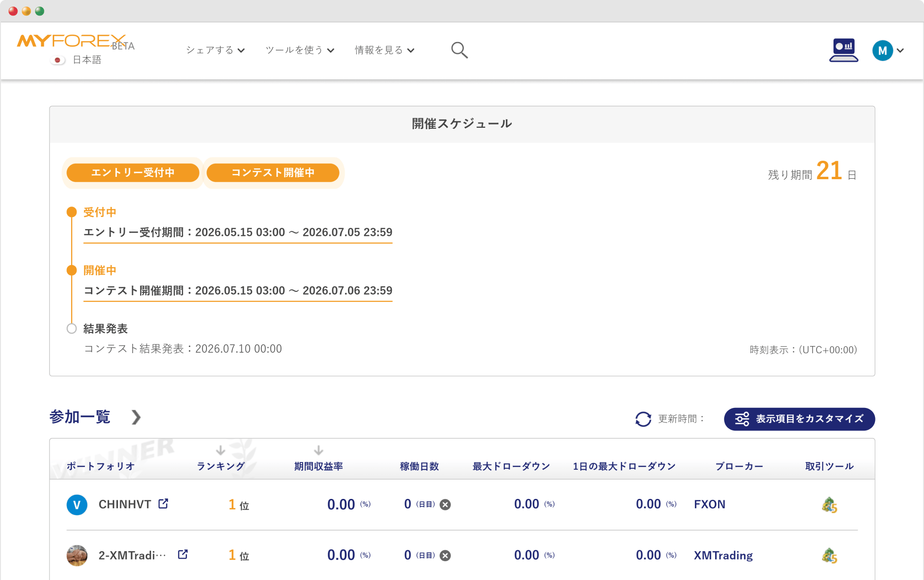Click the ポートフォリオ column header
Image resolution: width=924 pixels, height=580 pixels.
(x=100, y=466)
